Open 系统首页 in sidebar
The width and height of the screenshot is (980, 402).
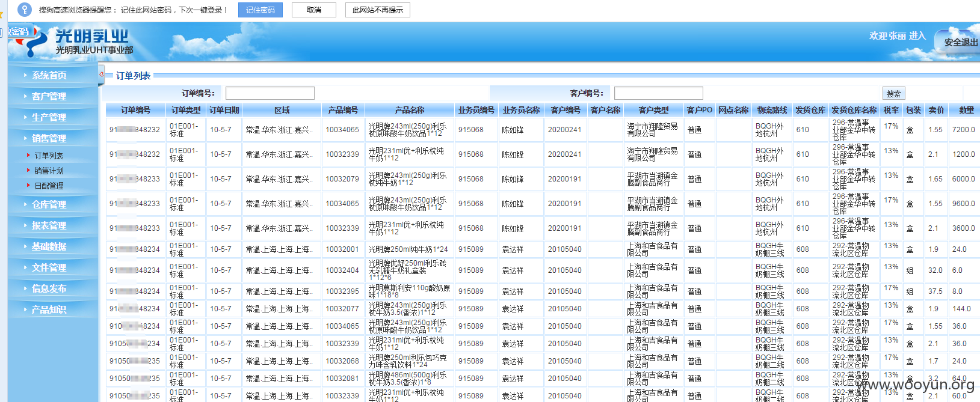tap(49, 75)
